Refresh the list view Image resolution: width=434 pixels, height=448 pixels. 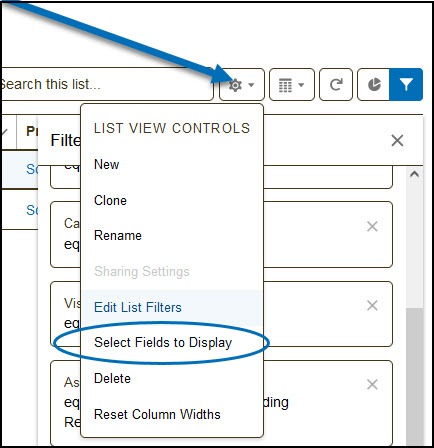click(x=336, y=85)
